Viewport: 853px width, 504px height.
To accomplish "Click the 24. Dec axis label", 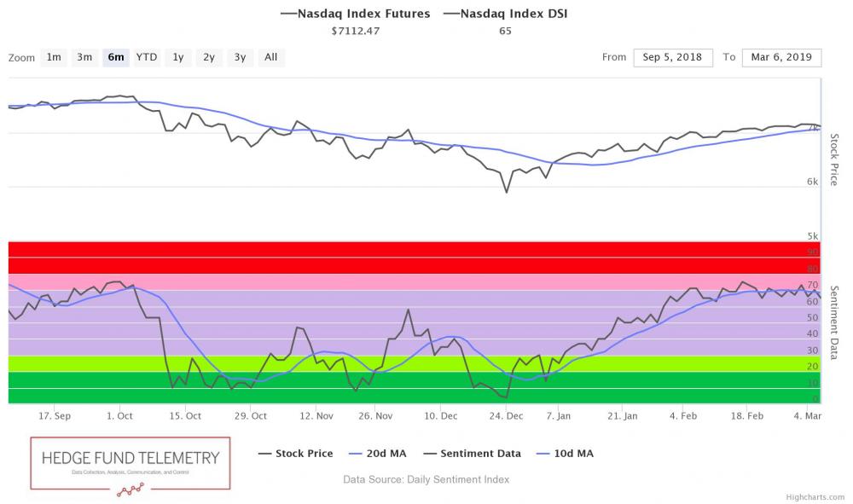I will [x=506, y=416].
